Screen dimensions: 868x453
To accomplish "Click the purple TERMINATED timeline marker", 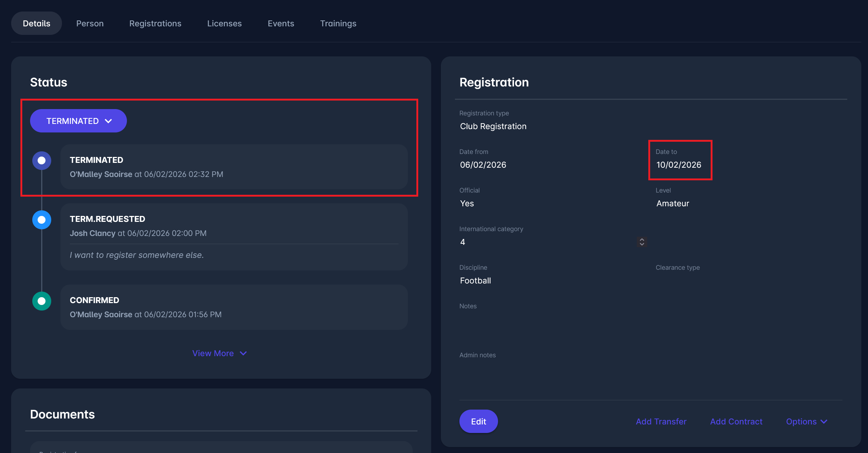I will click(42, 161).
